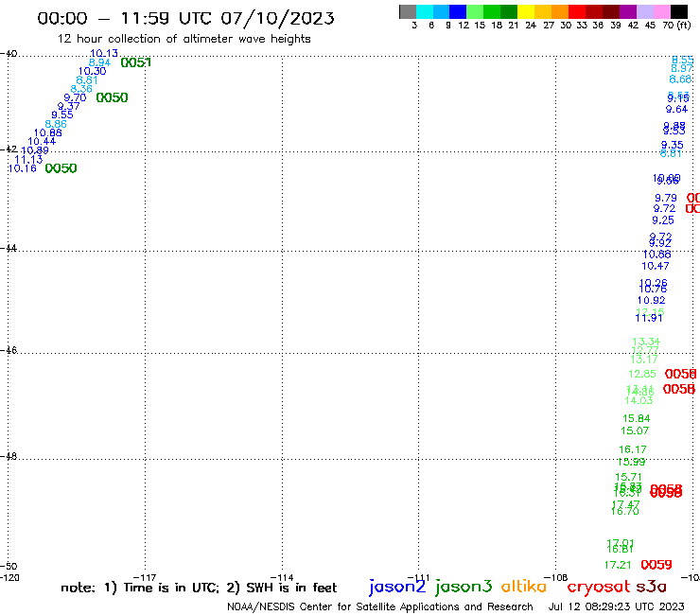
Task: Click the wave height value 10.47
Action: click(x=656, y=266)
